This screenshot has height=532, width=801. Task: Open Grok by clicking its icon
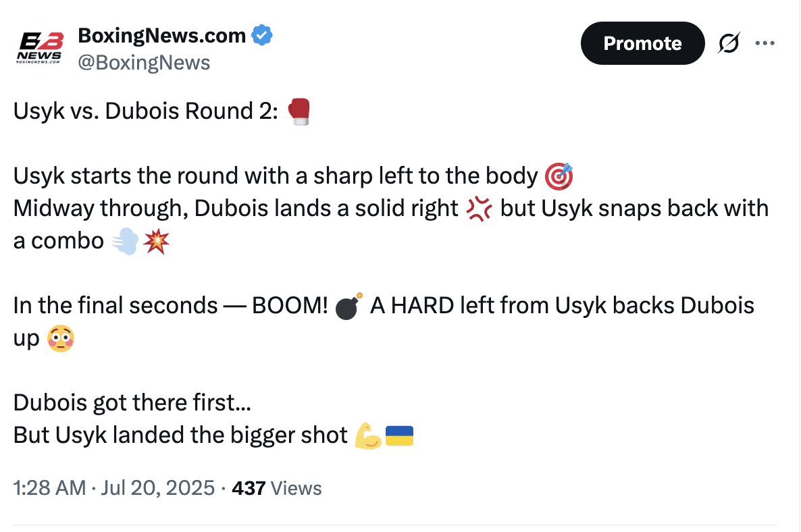pos(729,43)
